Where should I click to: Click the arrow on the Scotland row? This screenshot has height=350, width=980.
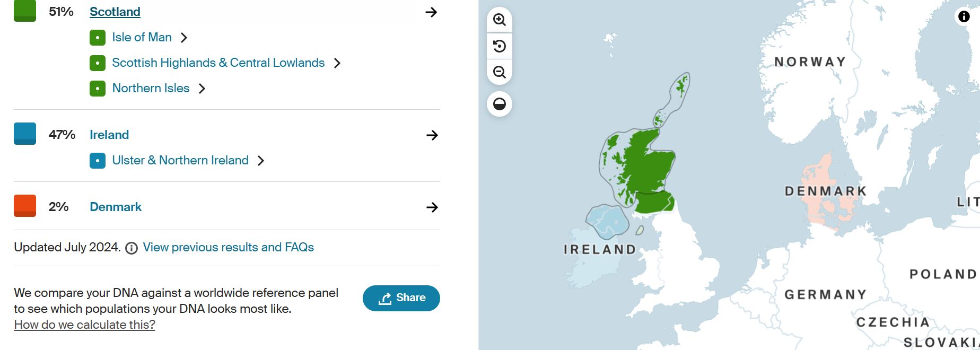431,12
